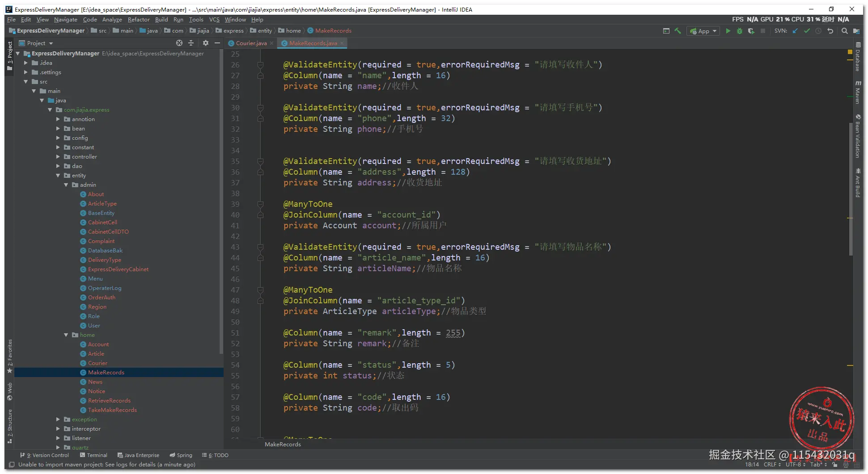Open TakeMakeRecords class in the project tree
This screenshot has width=868, height=474.
click(112, 410)
